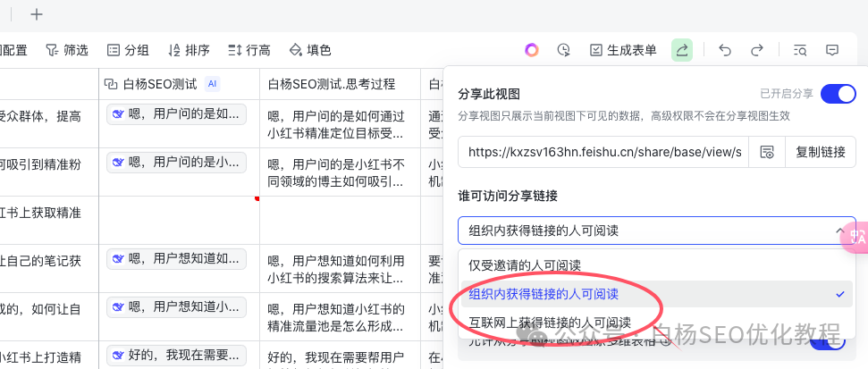Click the 分享此视图 heading
This screenshot has width=868, height=369.
(489, 94)
